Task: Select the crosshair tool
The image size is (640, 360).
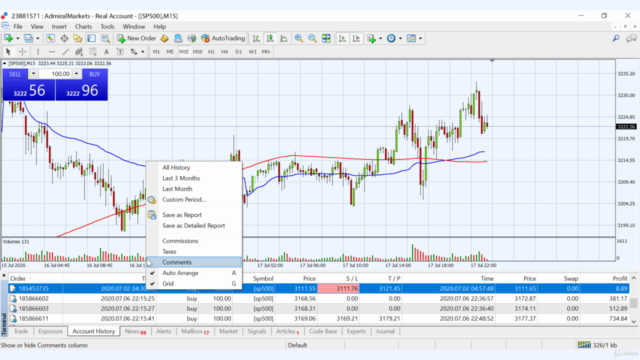Action: coord(22,52)
